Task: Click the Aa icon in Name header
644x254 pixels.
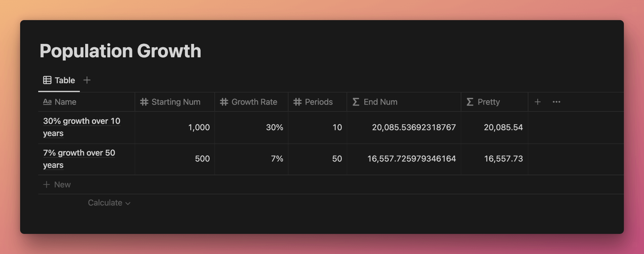Action: [x=47, y=102]
